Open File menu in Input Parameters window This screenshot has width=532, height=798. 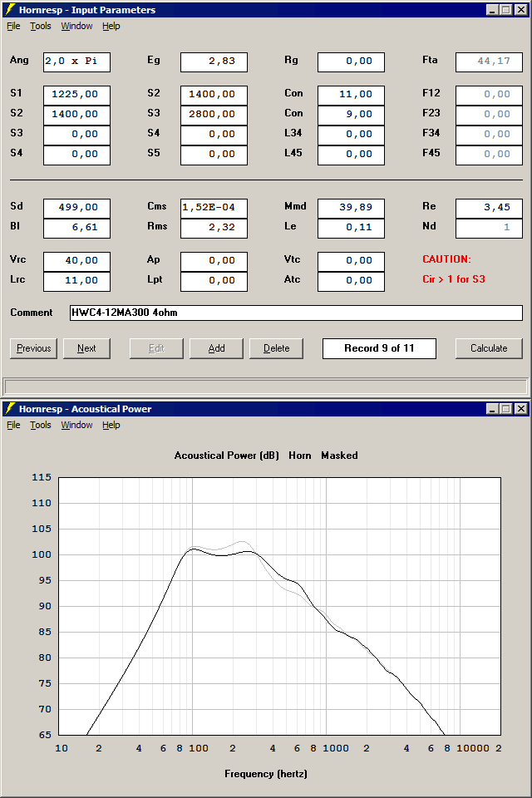coord(13,26)
